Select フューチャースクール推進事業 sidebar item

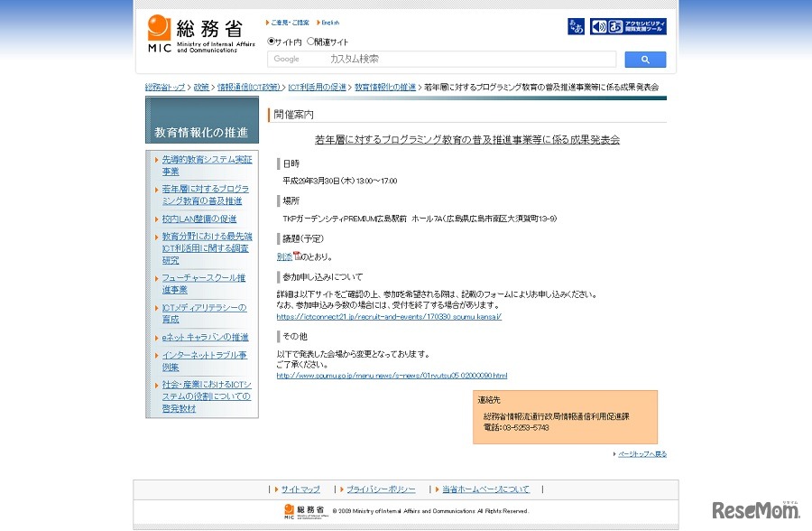pyautogui.click(x=198, y=282)
